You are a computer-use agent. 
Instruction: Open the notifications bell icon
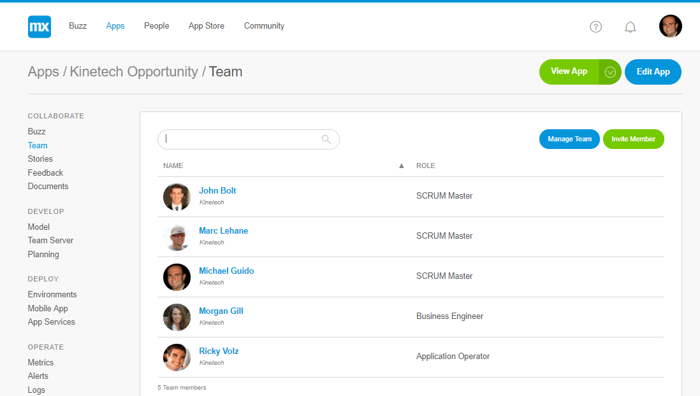coord(630,27)
